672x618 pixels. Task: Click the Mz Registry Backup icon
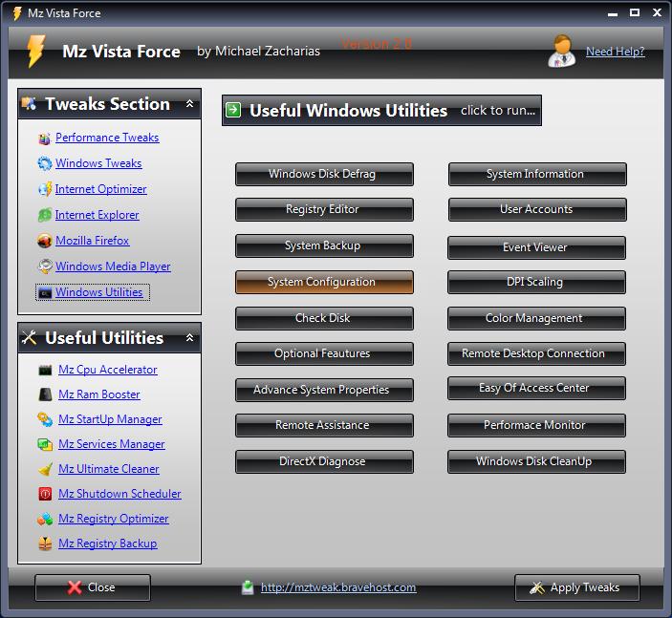point(44,543)
